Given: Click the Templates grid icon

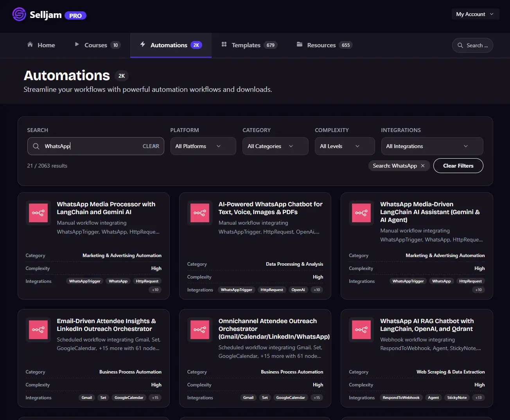Looking at the screenshot, I should [224, 45].
